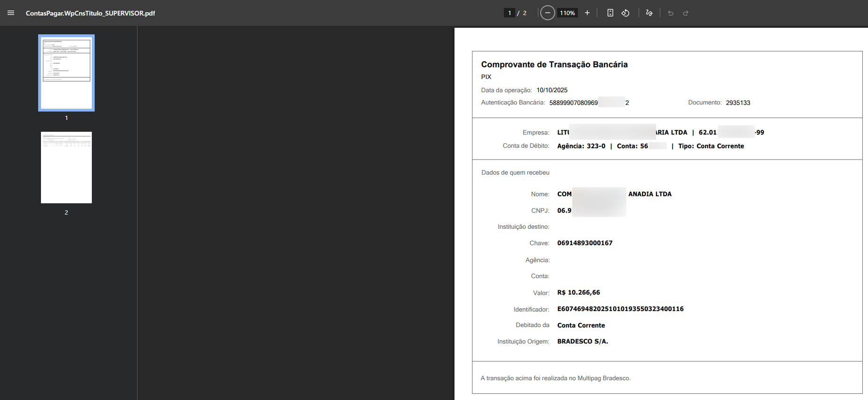This screenshot has width=868, height=400.
Task: Open page 2 thumbnail
Action: click(66, 168)
